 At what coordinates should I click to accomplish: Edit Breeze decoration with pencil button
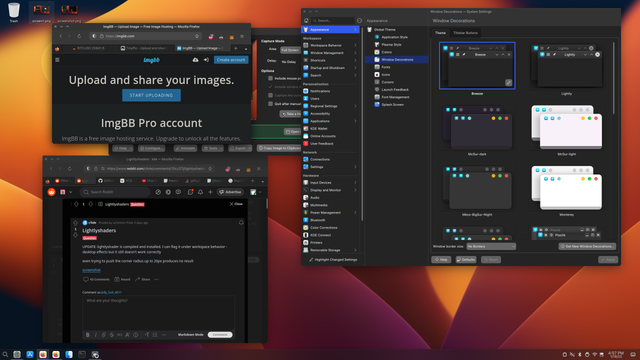[x=509, y=83]
